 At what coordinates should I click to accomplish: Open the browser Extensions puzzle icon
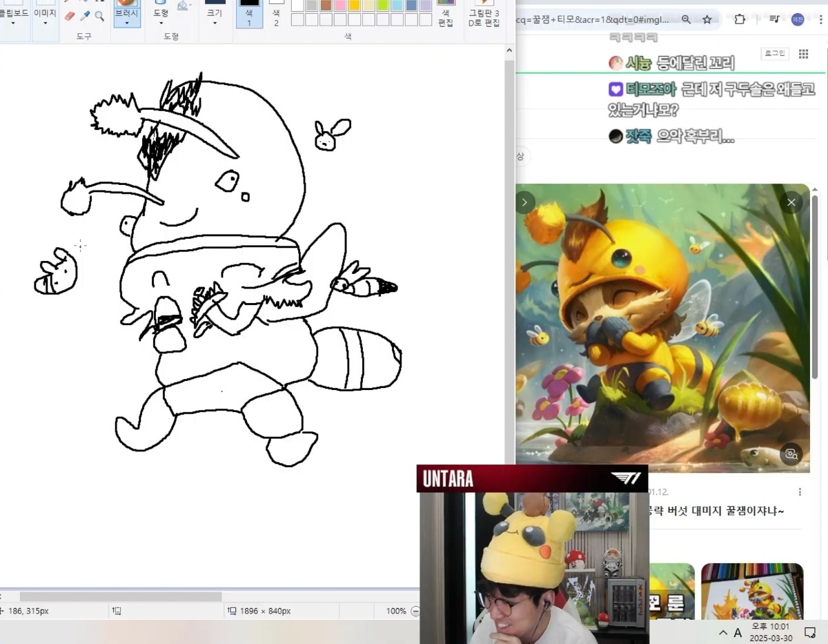click(x=740, y=19)
